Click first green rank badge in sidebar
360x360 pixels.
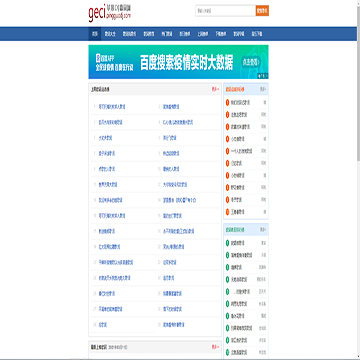tap(227, 243)
